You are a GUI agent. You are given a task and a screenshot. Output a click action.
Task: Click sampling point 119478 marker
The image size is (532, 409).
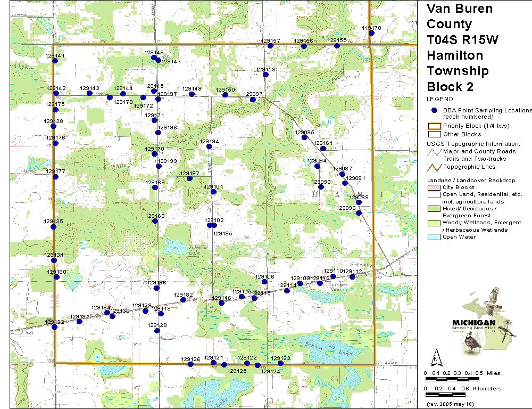(x=371, y=33)
